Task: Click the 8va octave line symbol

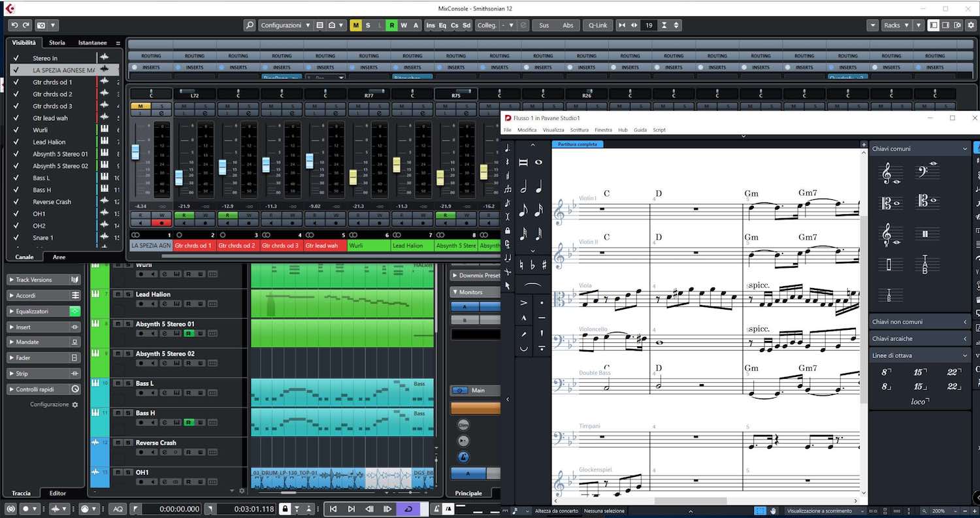Action: click(x=886, y=372)
